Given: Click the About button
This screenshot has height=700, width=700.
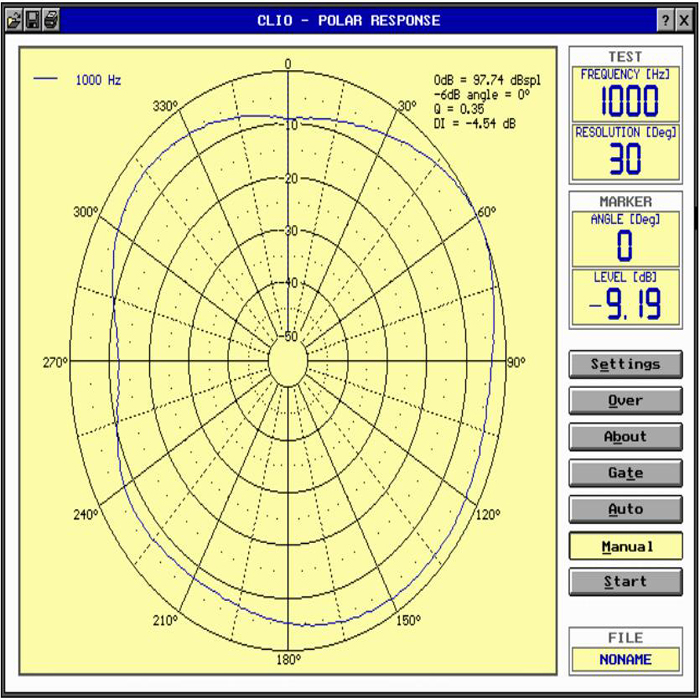Looking at the screenshot, I should click(x=625, y=437).
